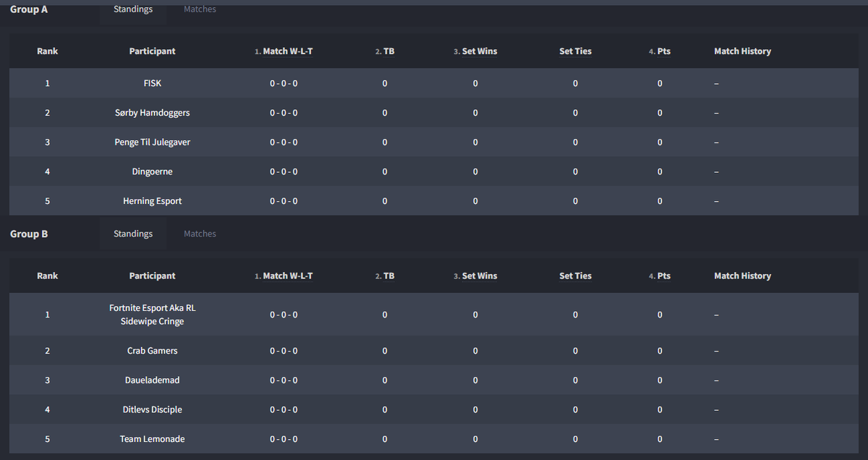Click Group A Match History header
The height and width of the screenshot is (460, 868).
[743, 51]
